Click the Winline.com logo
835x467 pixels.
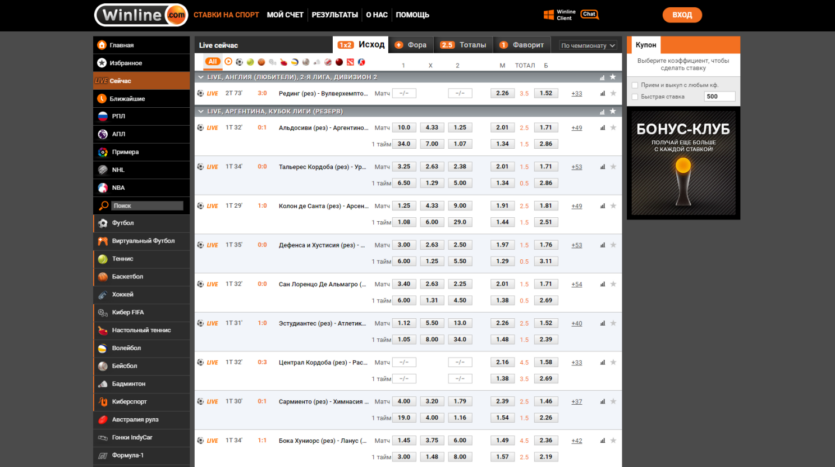[x=141, y=15]
